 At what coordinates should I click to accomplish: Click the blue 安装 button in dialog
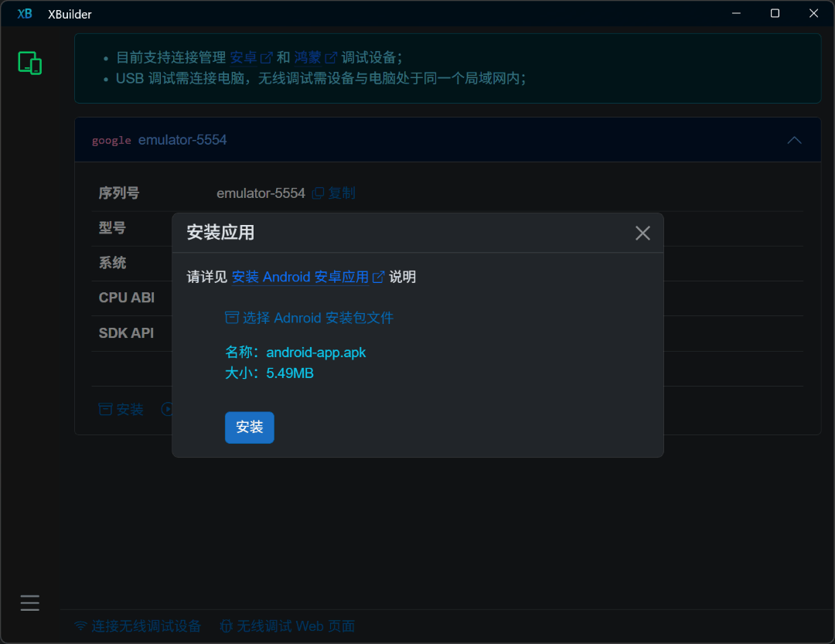pyautogui.click(x=249, y=428)
